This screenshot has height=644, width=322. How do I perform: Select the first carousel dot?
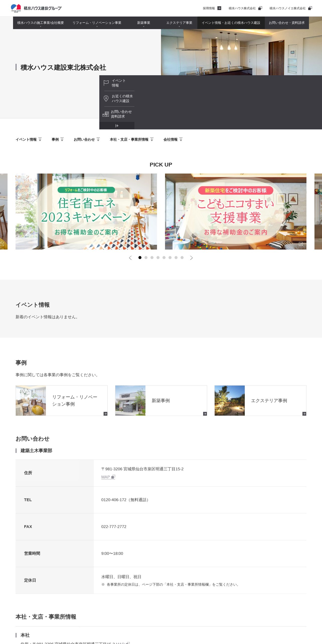pyautogui.click(x=140, y=258)
